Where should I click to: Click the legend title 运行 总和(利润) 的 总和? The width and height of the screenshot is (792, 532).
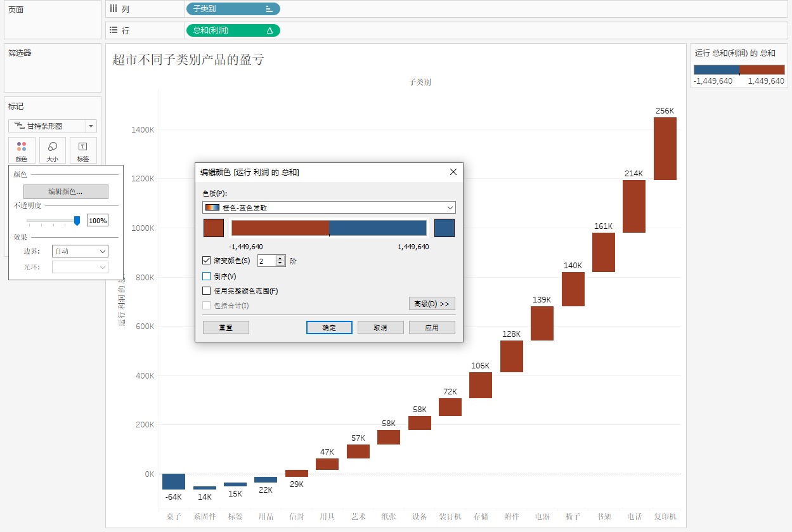(x=735, y=53)
